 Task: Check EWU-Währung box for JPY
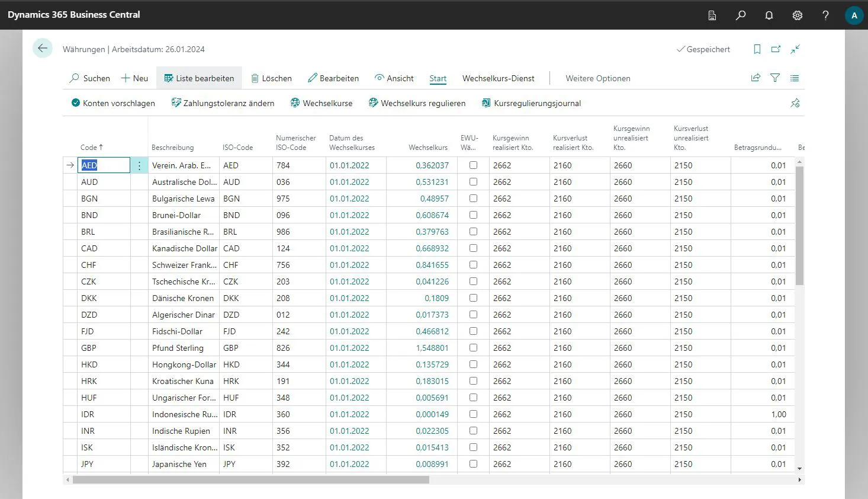(x=473, y=464)
